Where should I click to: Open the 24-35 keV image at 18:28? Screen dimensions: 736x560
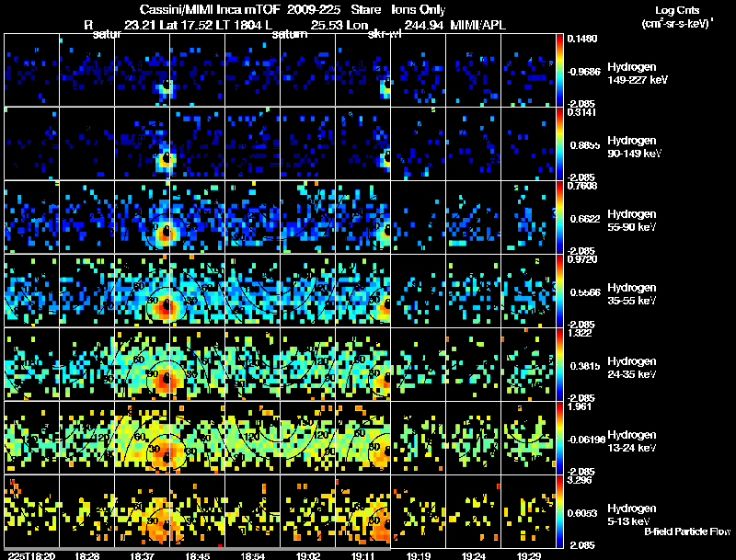point(86,364)
